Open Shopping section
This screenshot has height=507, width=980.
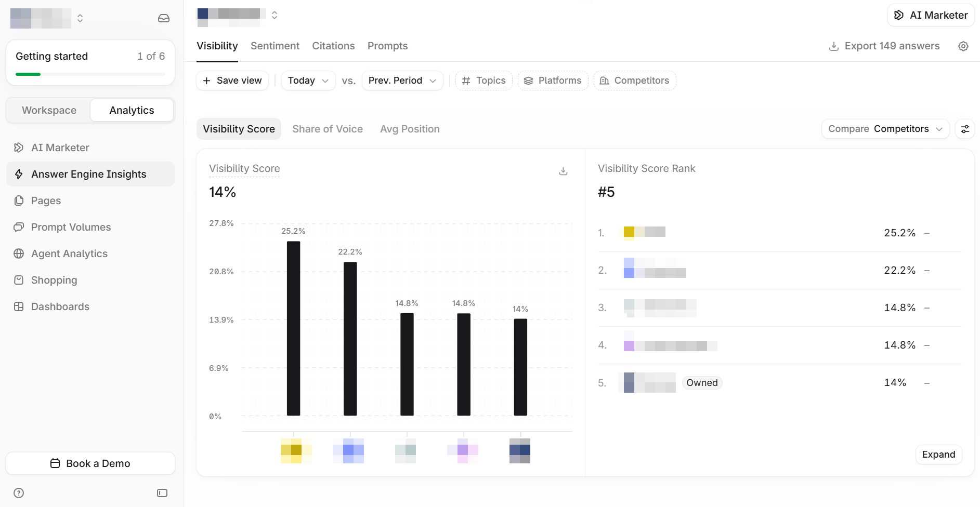[90, 280]
